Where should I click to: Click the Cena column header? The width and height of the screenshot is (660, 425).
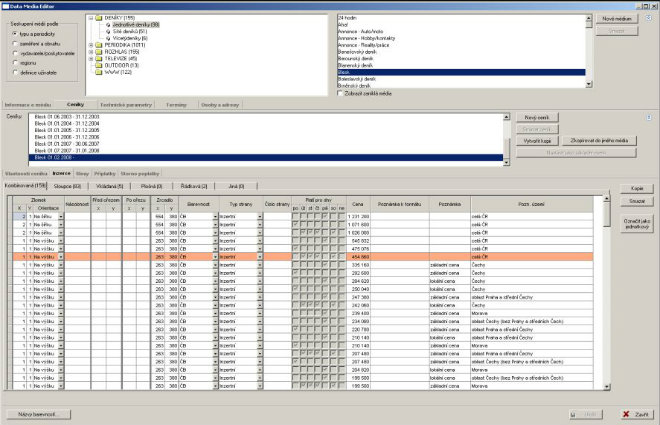point(358,204)
